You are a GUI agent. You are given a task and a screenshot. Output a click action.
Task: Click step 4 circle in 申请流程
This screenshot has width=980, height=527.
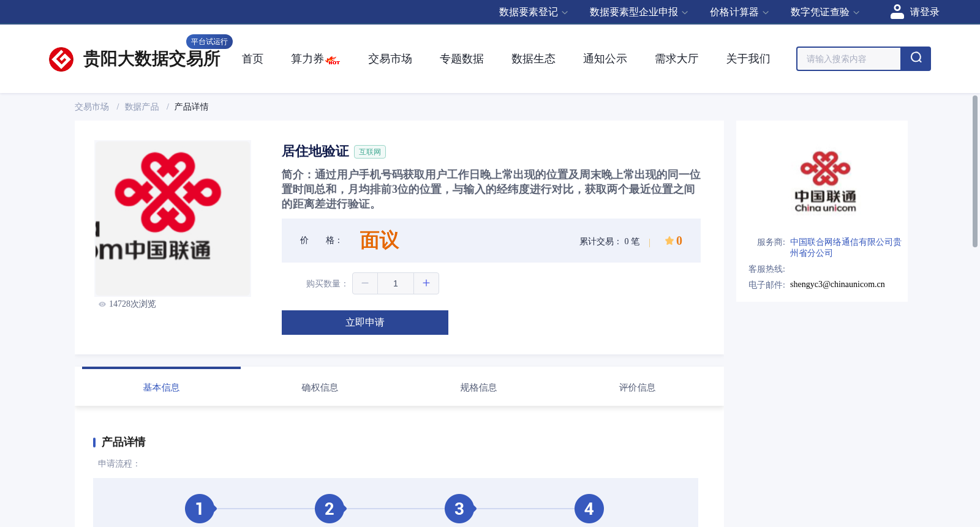click(x=589, y=509)
